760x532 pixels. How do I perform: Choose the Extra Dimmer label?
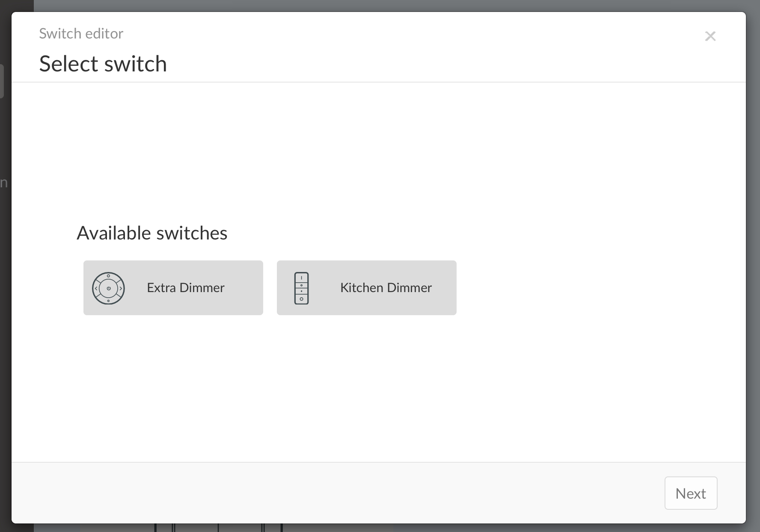tap(186, 288)
